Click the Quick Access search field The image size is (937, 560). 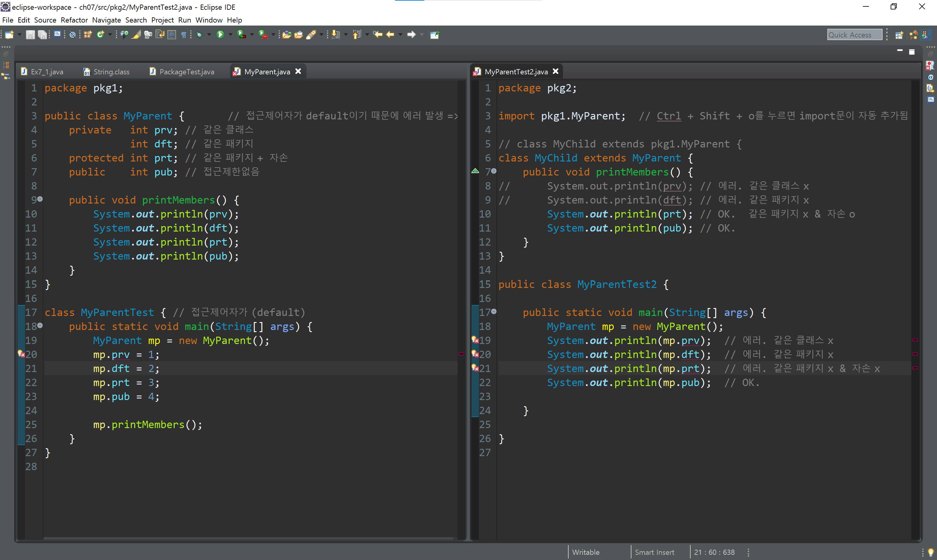tap(854, 35)
